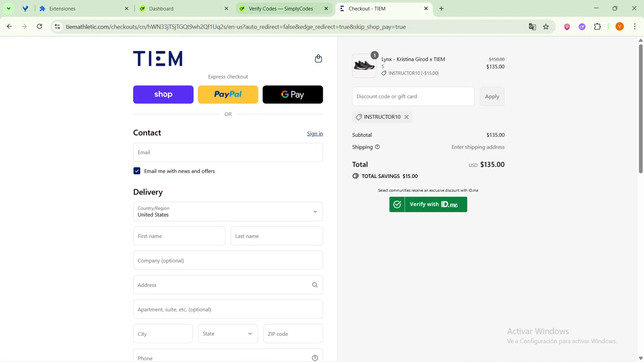
Task: Open Google Translate page icon
Action: tap(532, 27)
